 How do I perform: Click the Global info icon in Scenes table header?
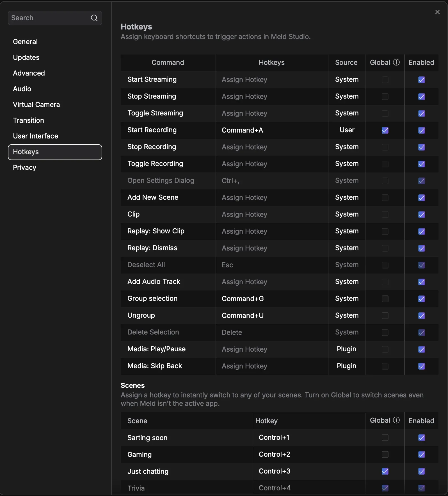(x=396, y=420)
